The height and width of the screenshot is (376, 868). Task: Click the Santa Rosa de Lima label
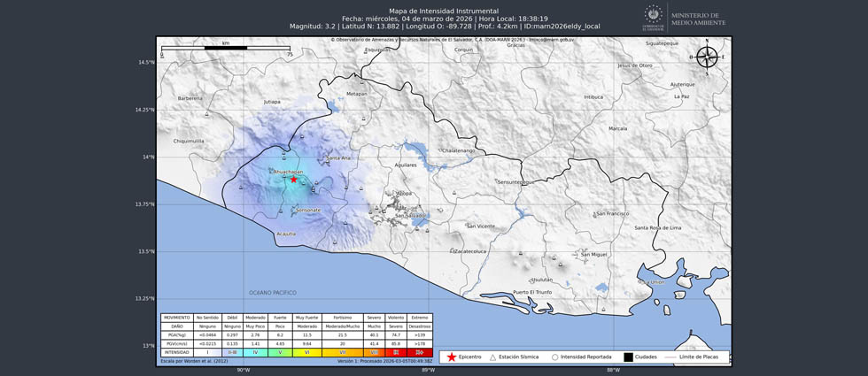[657, 228]
